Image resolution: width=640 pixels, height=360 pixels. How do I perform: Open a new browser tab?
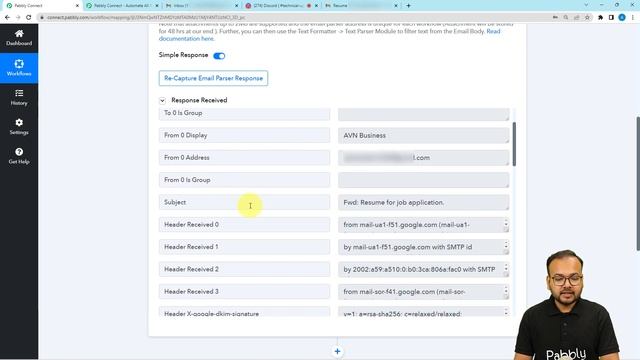(x=408, y=6)
